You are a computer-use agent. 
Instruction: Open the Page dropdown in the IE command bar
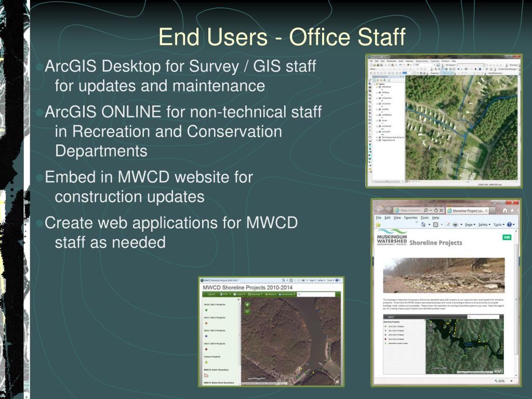(471, 224)
